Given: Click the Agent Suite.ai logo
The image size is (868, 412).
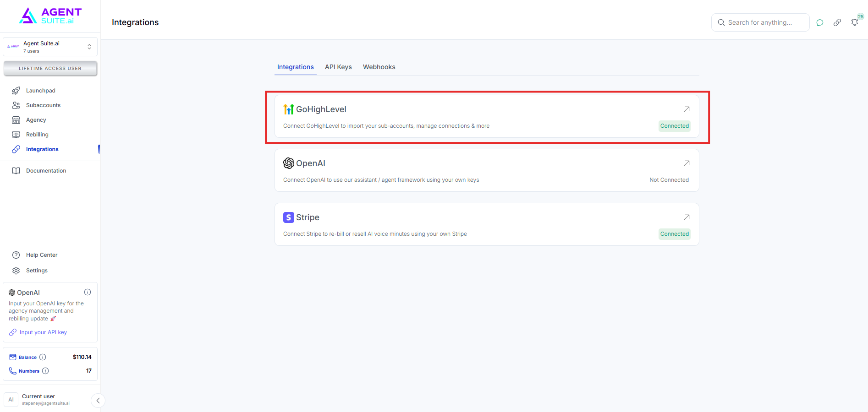Looking at the screenshot, I should pos(50,16).
